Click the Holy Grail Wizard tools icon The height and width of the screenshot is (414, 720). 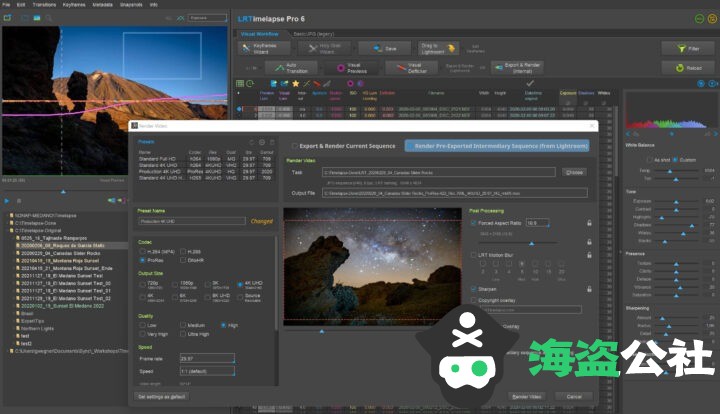[x=313, y=48]
